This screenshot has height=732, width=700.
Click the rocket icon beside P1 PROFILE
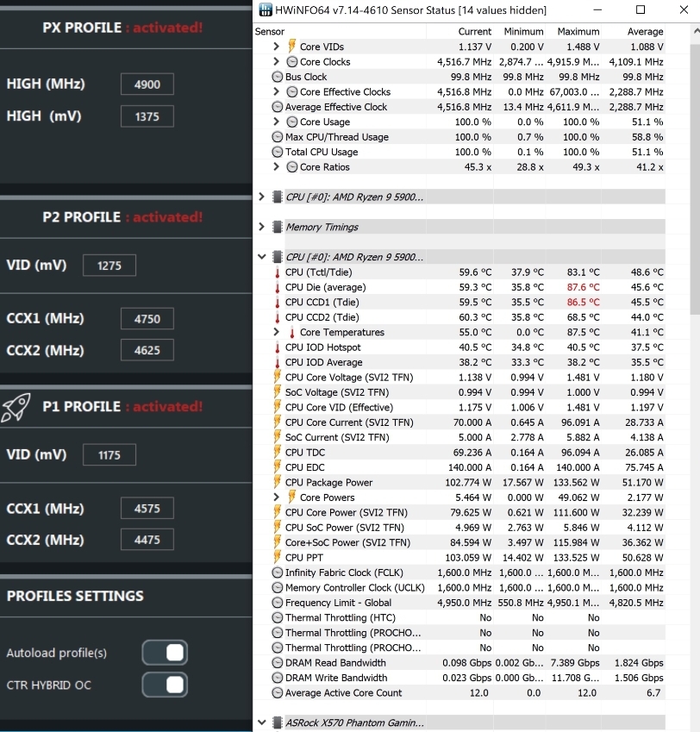pos(16,407)
